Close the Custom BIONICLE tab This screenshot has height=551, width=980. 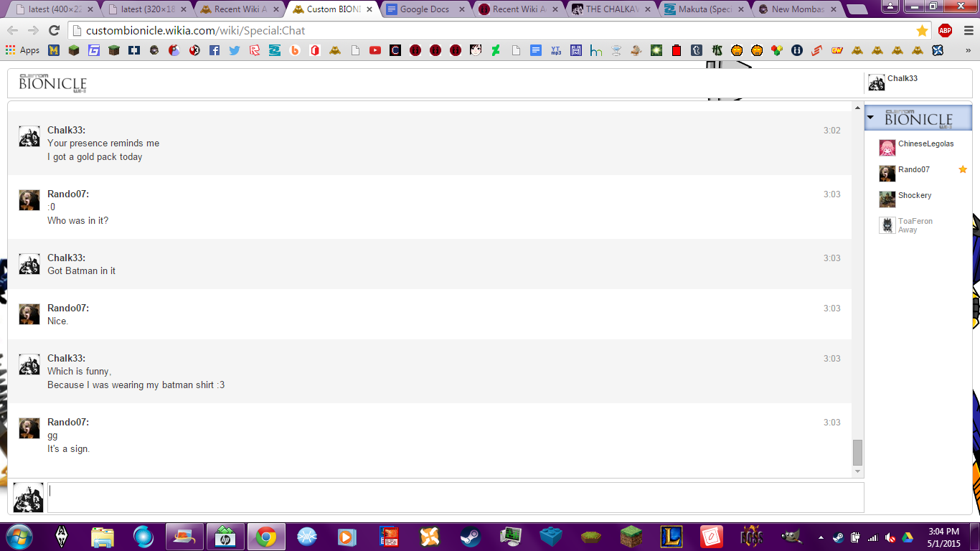369,9
